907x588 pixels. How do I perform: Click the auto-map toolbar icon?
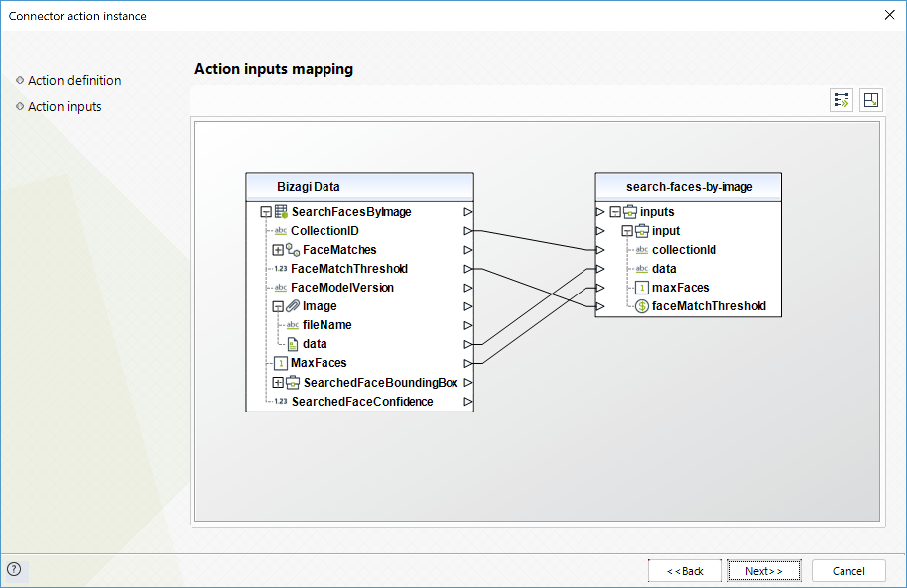pos(841,100)
